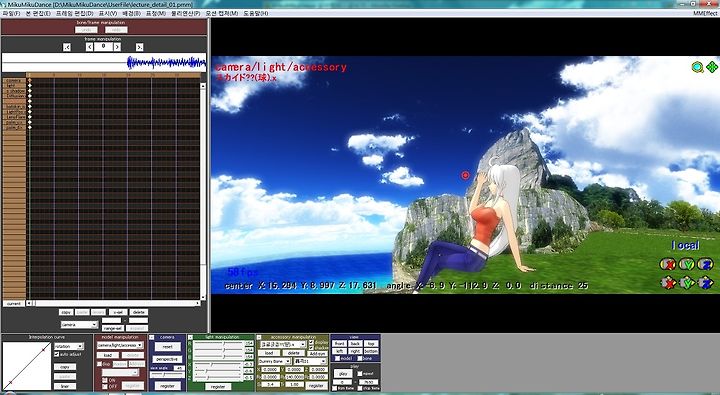720x395 pixels.
Task: Click the camera reset button
Action: click(x=167, y=347)
